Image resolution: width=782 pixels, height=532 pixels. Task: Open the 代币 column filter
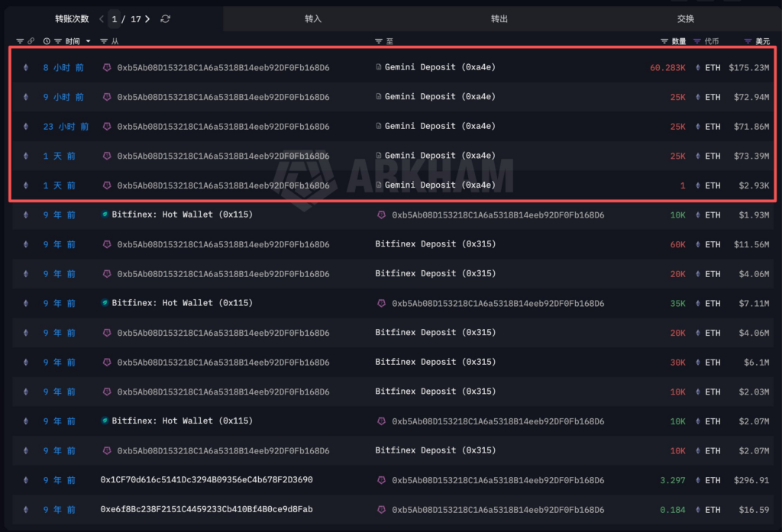pos(697,41)
